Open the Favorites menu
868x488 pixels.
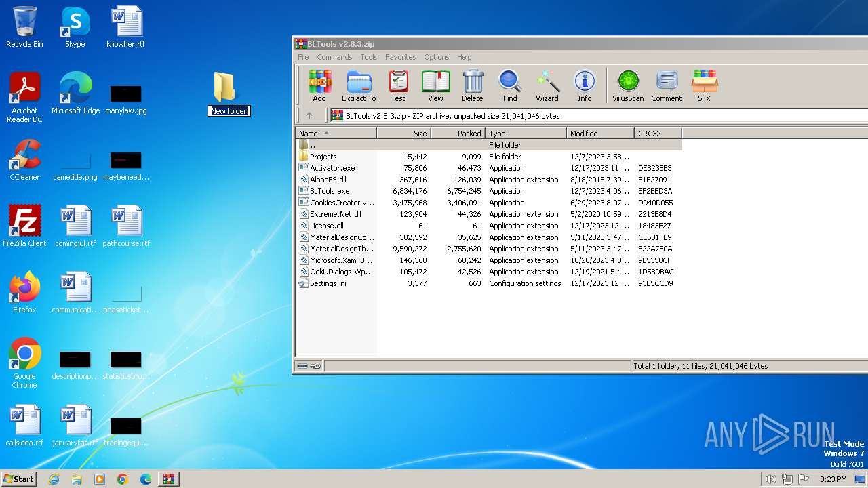(401, 57)
